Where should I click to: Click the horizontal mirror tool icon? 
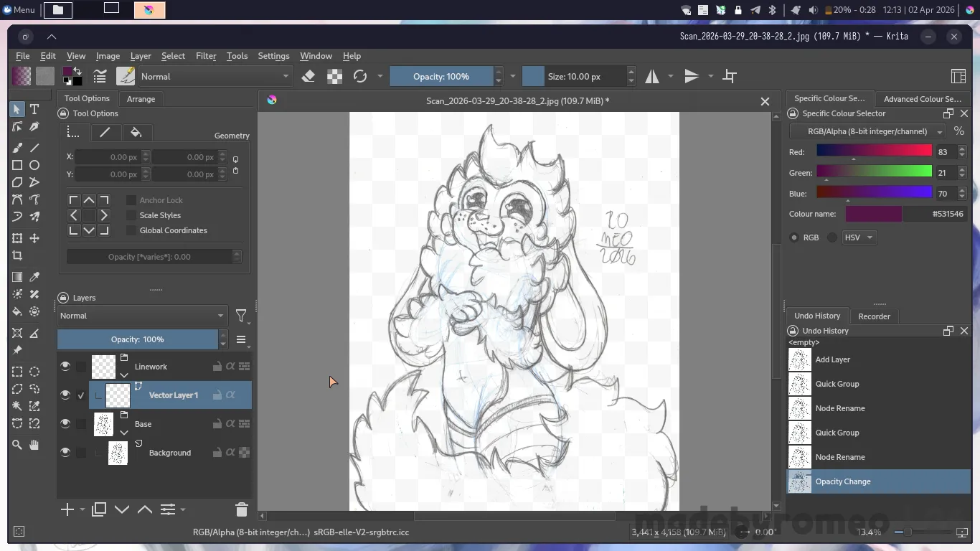tap(652, 76)
